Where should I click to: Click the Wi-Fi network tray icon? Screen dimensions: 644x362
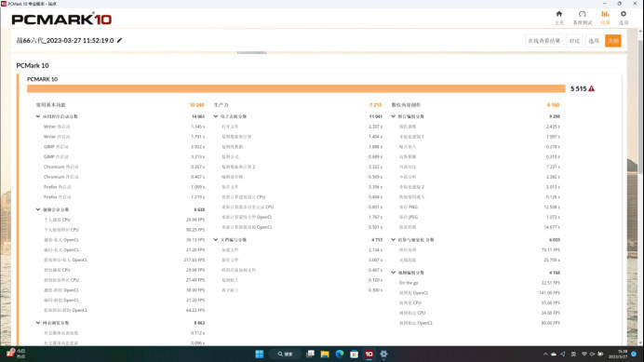pyautogui.click(x=584, y=355)
